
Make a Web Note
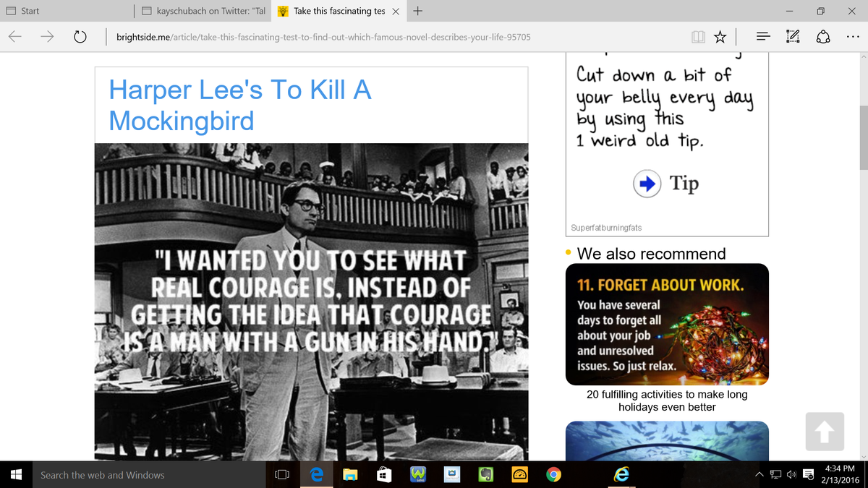click(x=795, y=36)
